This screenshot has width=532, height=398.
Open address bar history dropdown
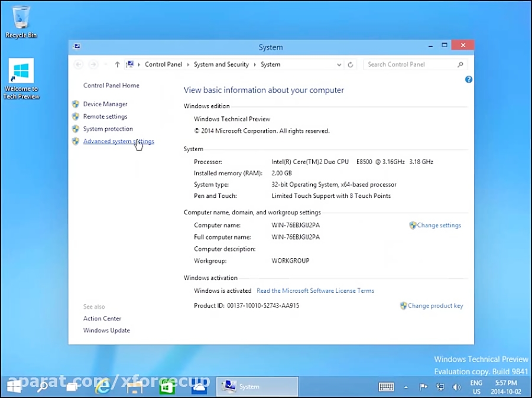coord(339,65)
